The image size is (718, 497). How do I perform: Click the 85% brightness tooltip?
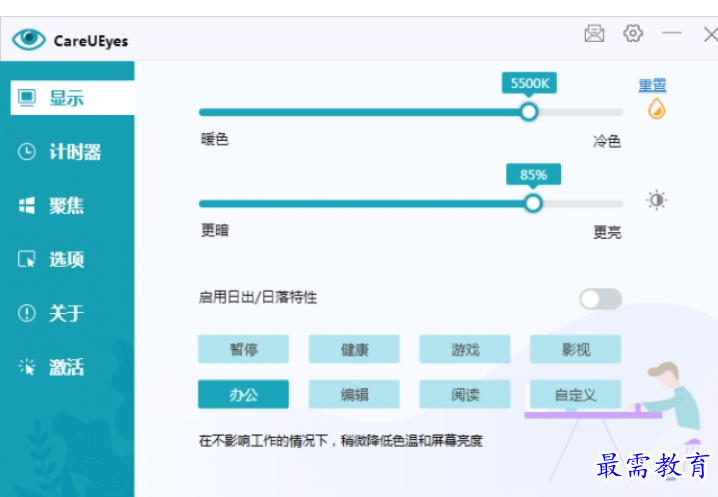pyautogui.click(x=533, y=175)
